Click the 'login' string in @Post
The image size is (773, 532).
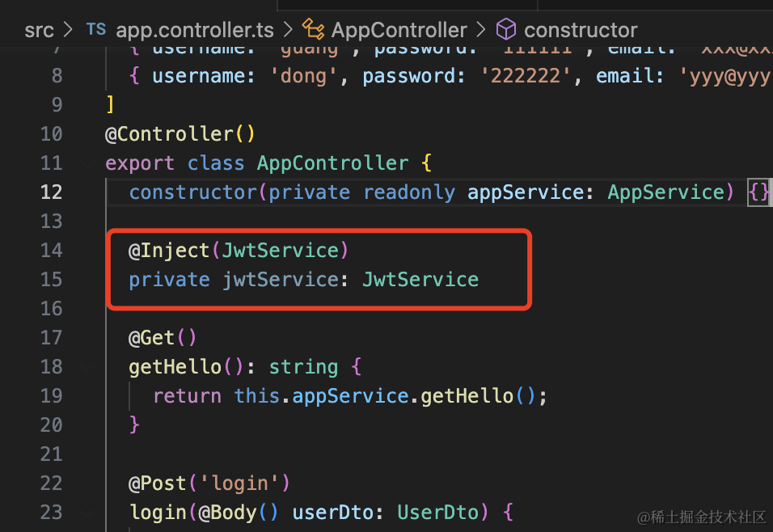coord(239,483)
